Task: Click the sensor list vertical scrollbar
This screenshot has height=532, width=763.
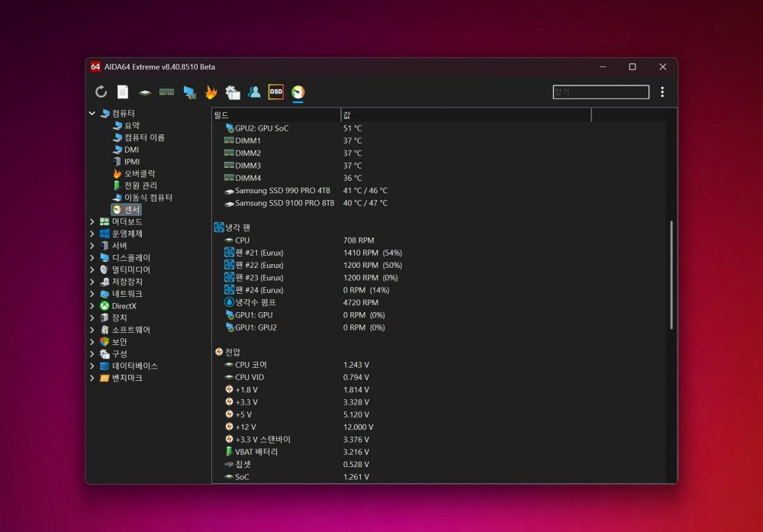Action: (x=671, y=275)
